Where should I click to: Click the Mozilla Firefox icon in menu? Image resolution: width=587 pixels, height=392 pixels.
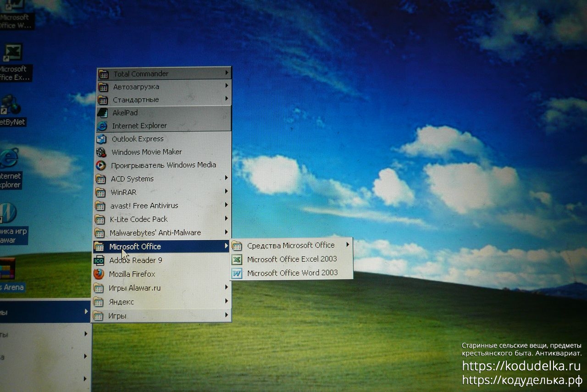pyautogui.click(x=99, y=274)
